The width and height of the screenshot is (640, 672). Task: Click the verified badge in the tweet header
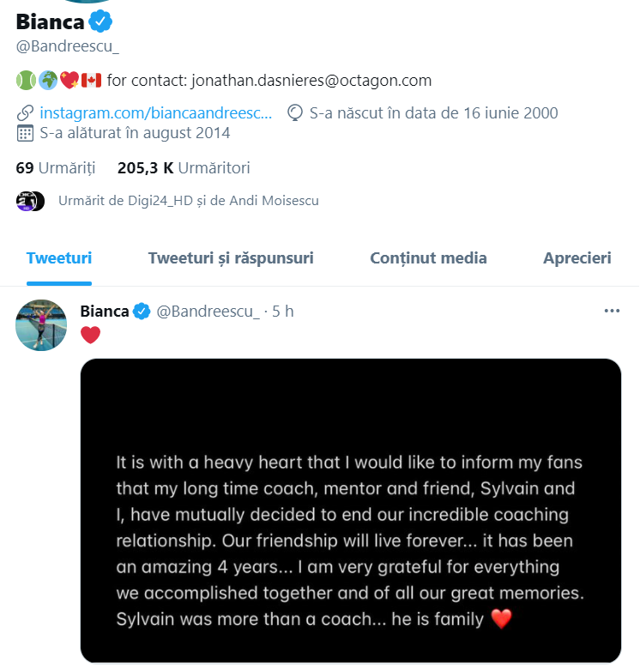point(142,312)
